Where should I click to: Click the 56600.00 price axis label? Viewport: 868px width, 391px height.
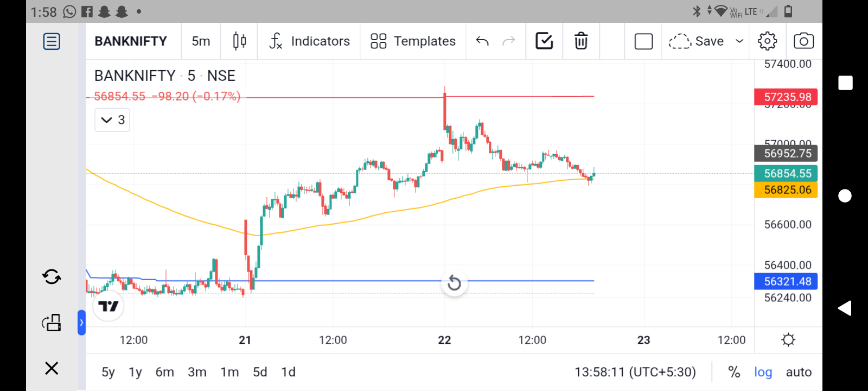point(788,224)
